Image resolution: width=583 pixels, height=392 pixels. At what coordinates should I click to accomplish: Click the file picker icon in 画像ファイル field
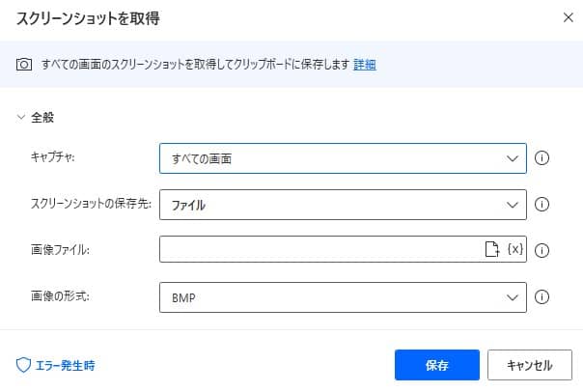click(x=490, y=249)
